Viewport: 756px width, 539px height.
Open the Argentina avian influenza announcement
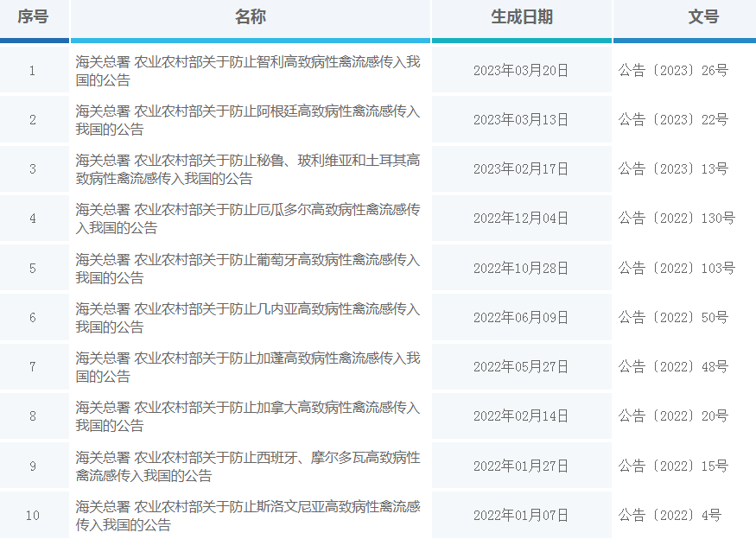pyautogui.click(x=248, y=119)
